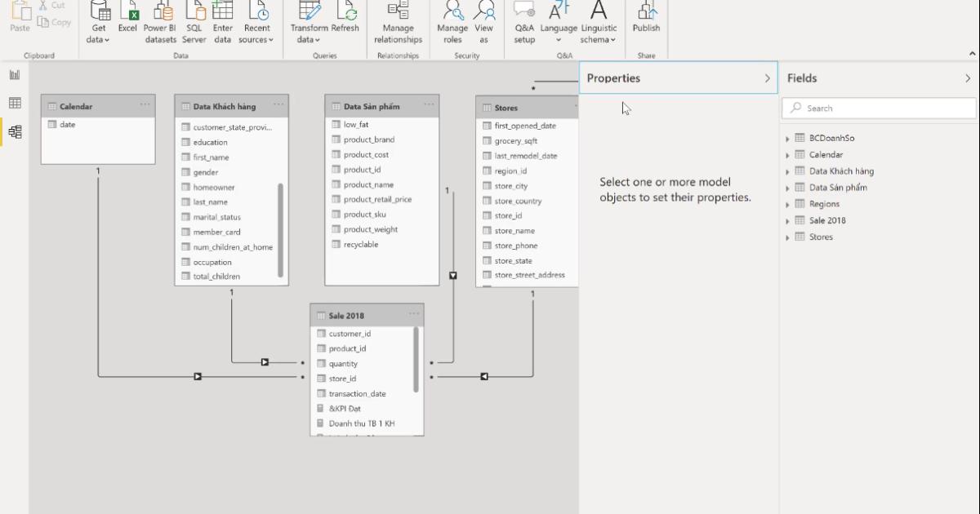Click the Excel import icon
Image resolution: width=980 pixels, height=514 pixels.
(x=128, y=12)
